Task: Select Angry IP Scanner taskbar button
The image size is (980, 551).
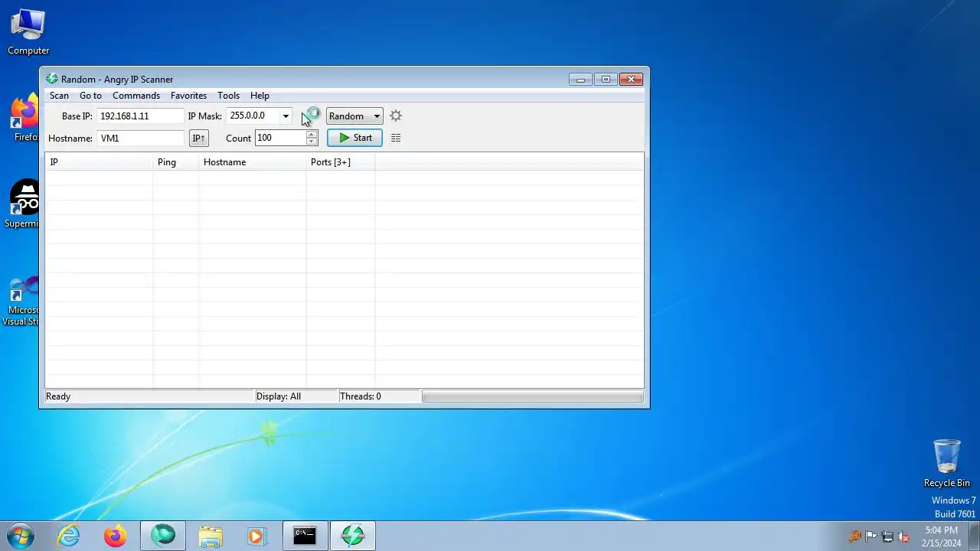Action: click(353, 536)
